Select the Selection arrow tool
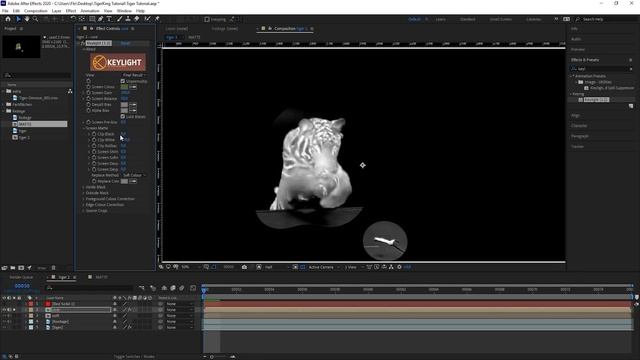This screenshot has height=360, width=640. (x=18, y=19)
